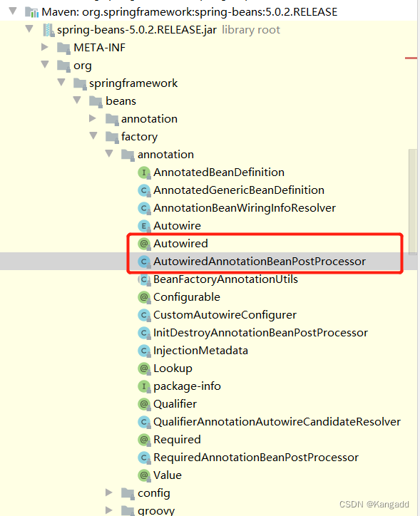Select the groovy package
The image size is (420, 516).
156,511
